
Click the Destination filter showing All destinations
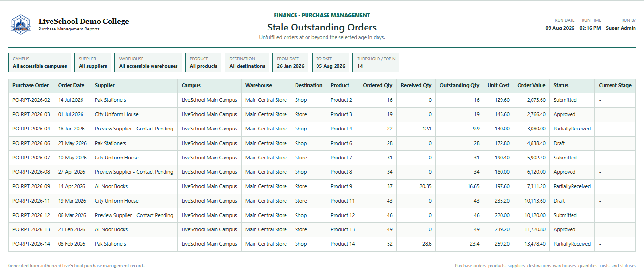pos(247,62)
